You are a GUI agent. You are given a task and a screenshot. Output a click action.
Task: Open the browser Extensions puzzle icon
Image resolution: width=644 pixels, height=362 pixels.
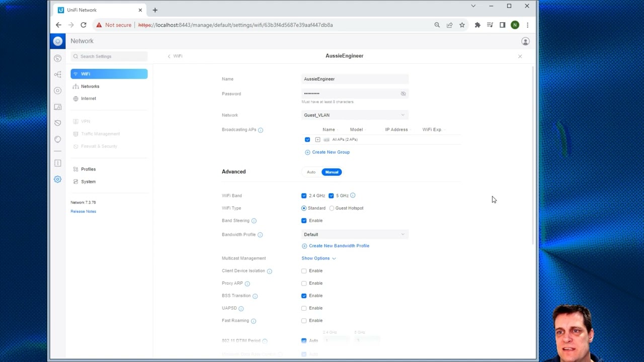point(477,25)
